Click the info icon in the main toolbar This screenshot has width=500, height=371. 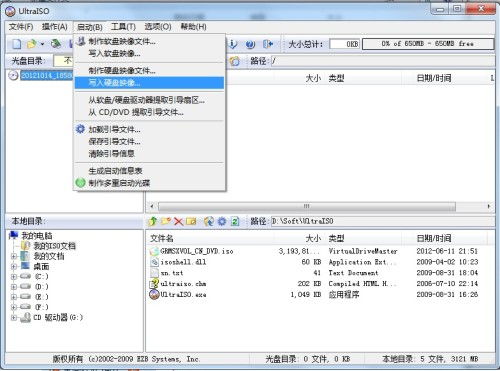(x=233, y=44)
